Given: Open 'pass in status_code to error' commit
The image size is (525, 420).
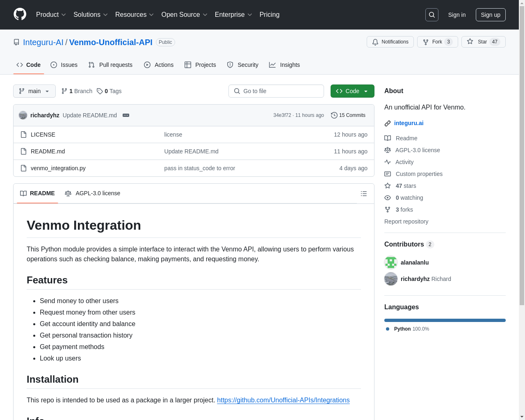Looking at the screenshot, I should [200, 168].
